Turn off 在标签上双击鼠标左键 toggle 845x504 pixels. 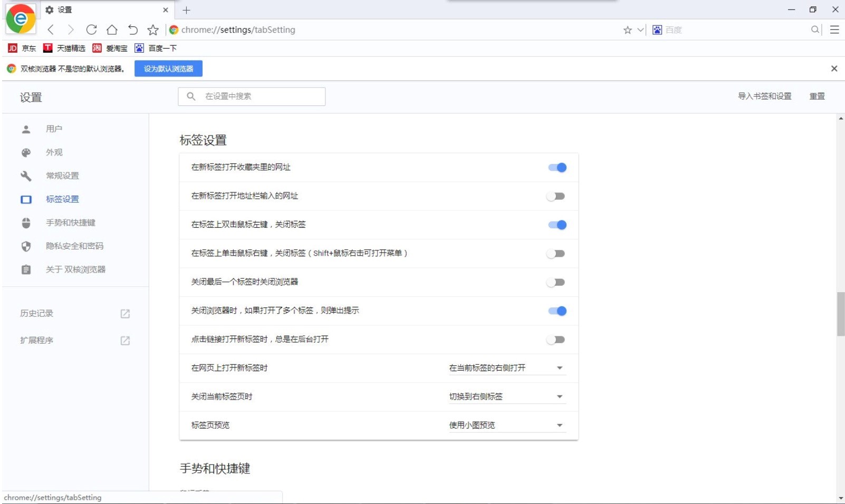pyautogui.click(x=556, y=225)
